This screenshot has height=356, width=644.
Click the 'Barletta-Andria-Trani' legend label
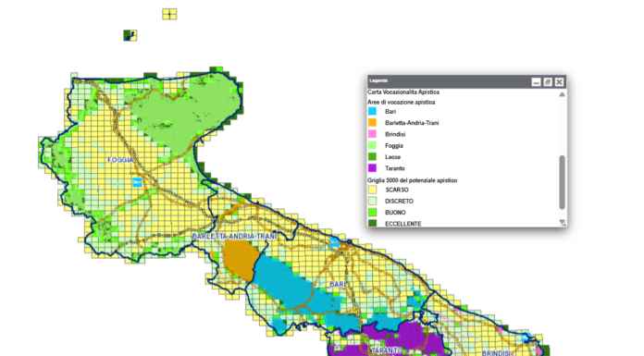pyautogui.click(x=412, y=123)
